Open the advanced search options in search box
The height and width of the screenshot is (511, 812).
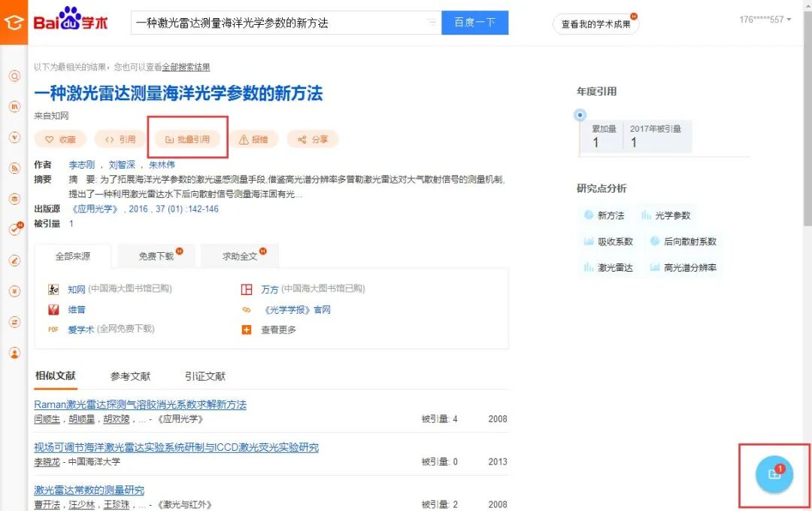point(431,23)
